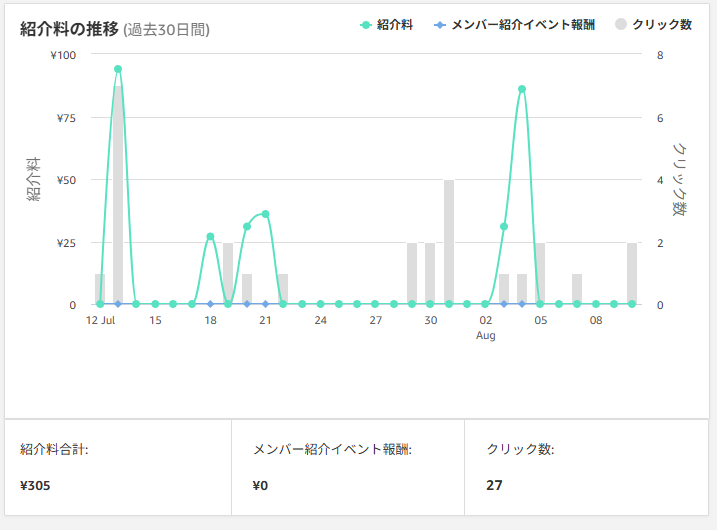Click the grey click bar reaching 4 on 31 July
717x530 pixels.
449,242
